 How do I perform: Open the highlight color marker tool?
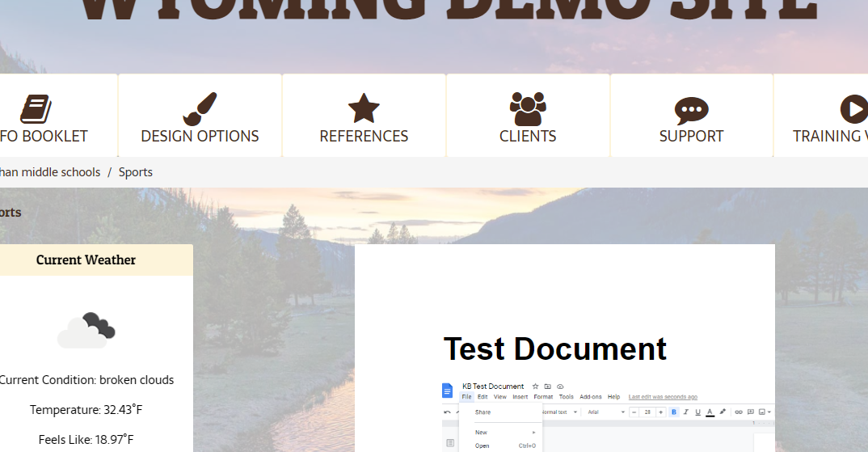(723, 412)
